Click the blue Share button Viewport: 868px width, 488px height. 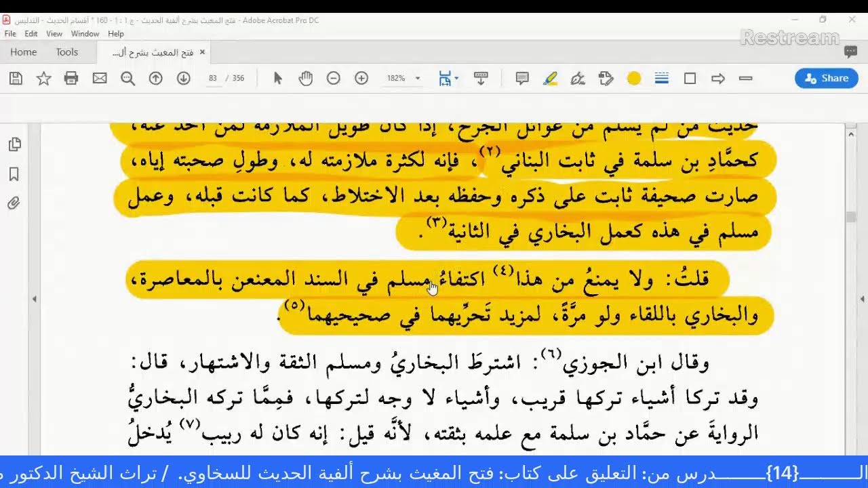[x=827, y=79]
